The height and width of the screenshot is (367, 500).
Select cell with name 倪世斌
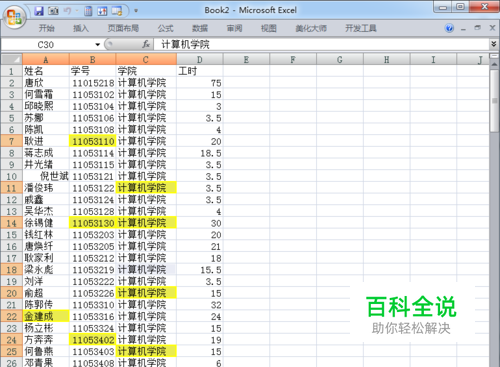(46, 176)
